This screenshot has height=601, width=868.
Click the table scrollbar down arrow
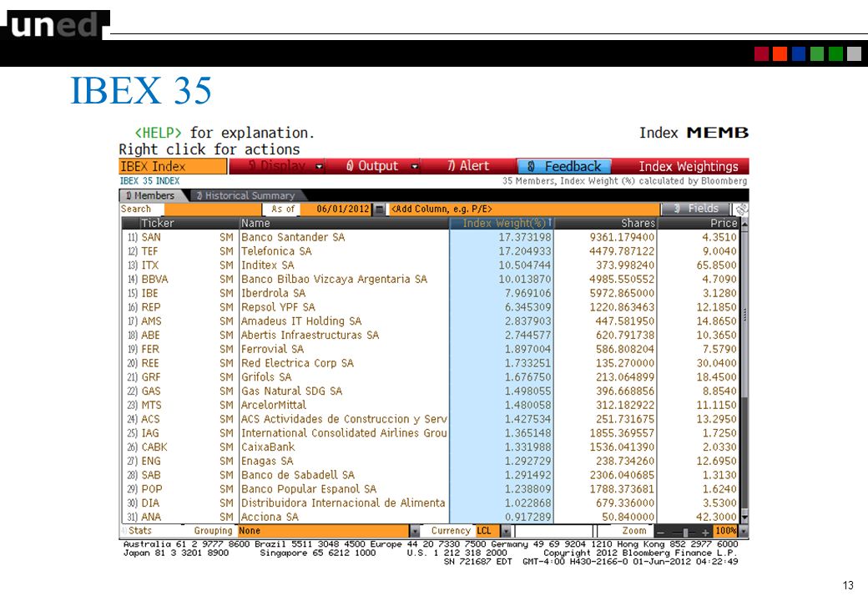pos(744,518)
